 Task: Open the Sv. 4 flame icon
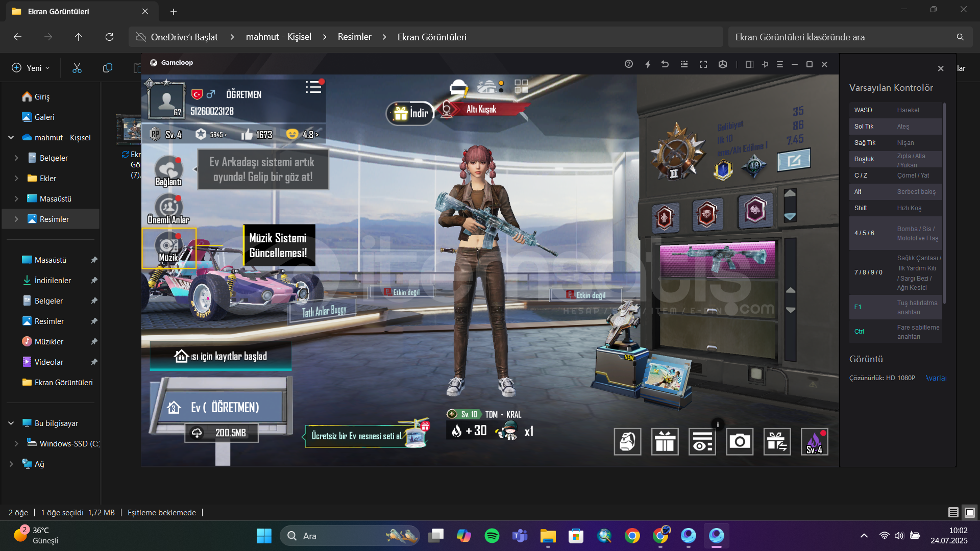tap(815, 441)
